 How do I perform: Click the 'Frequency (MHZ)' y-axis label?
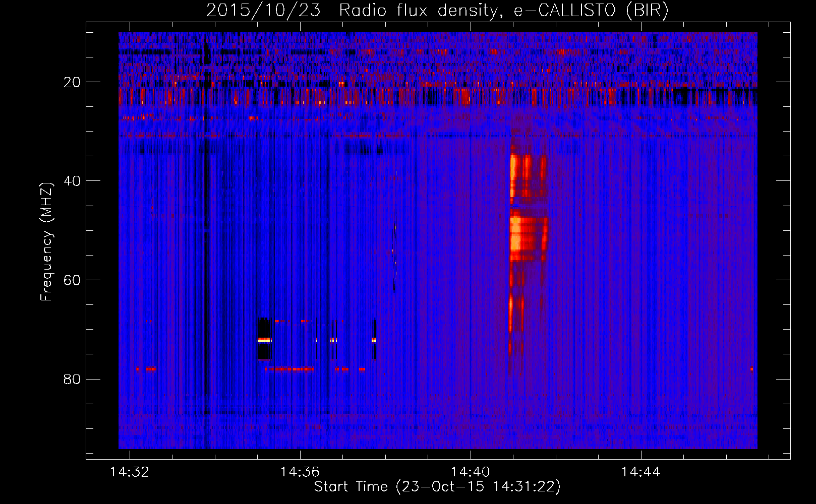(46, 242)
